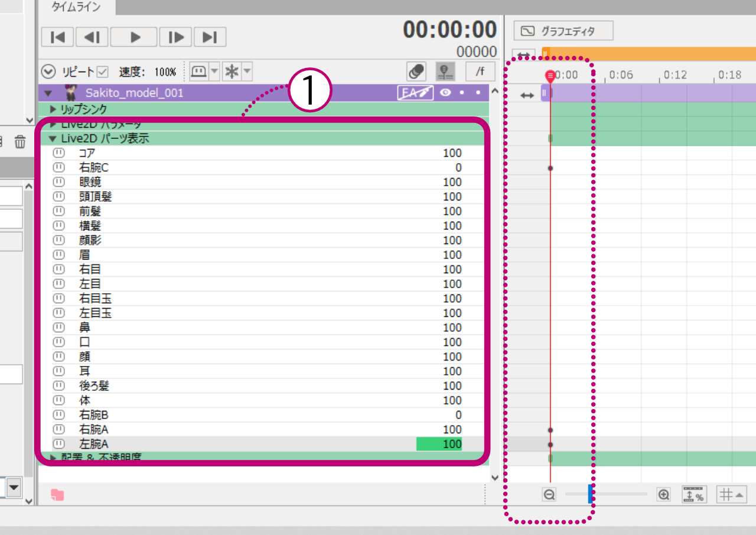
Task: Open the grid options dropdown button
Action: [731, 494]
